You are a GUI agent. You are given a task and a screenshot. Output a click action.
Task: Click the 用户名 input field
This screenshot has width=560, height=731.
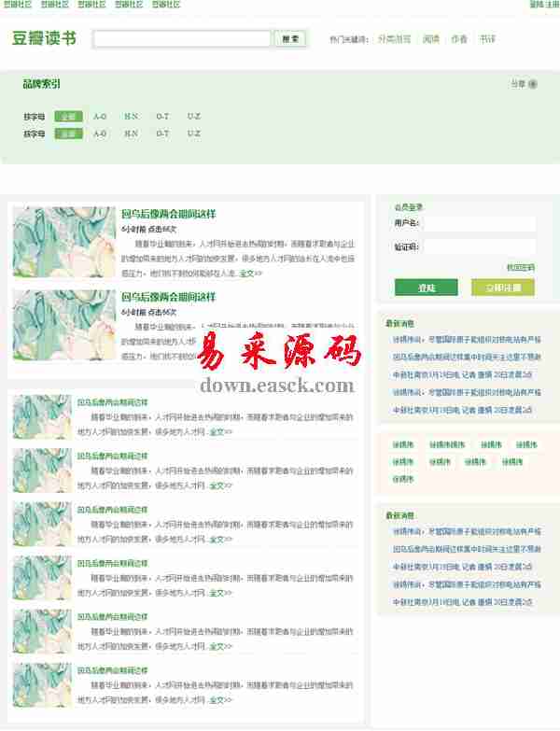480,224
